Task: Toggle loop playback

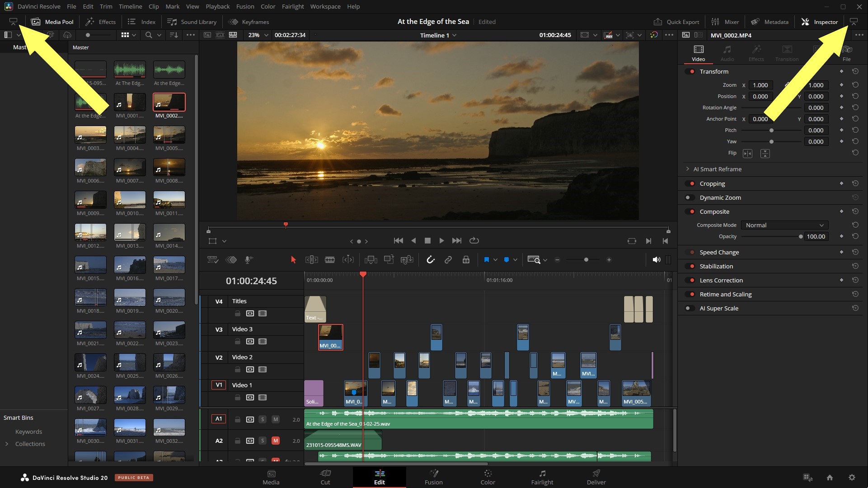Action: (x=474, y=241)
